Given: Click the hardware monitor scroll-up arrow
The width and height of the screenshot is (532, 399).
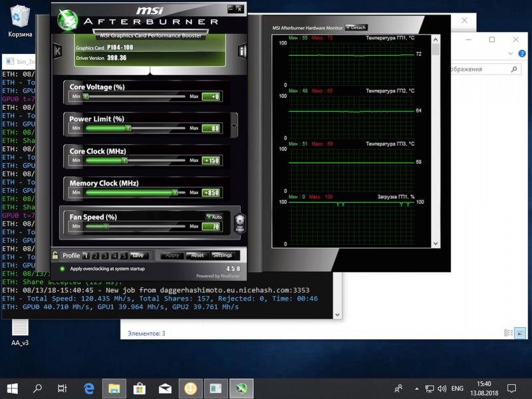Looking at the screenshot, I should click(436, 39).
